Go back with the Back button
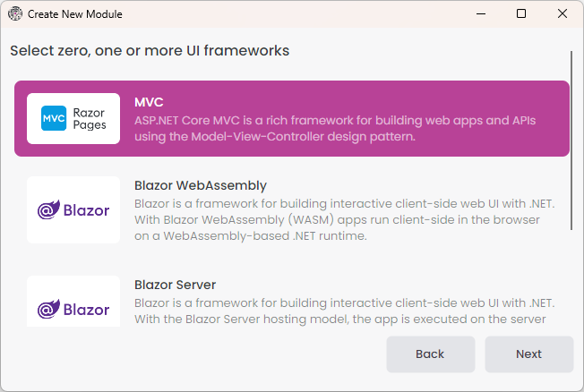Image resolution: width=584 pixels, height=392 pixels. coord(430,354)
